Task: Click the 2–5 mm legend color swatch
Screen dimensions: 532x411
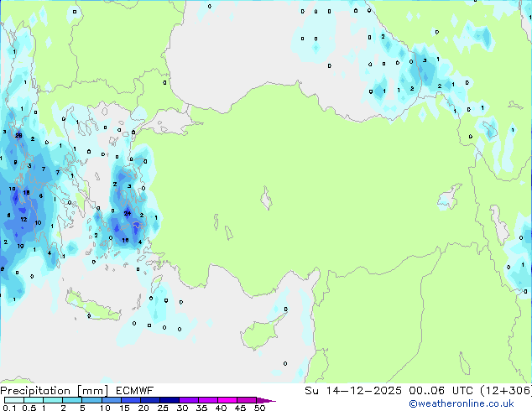Action: click(72, 400)
